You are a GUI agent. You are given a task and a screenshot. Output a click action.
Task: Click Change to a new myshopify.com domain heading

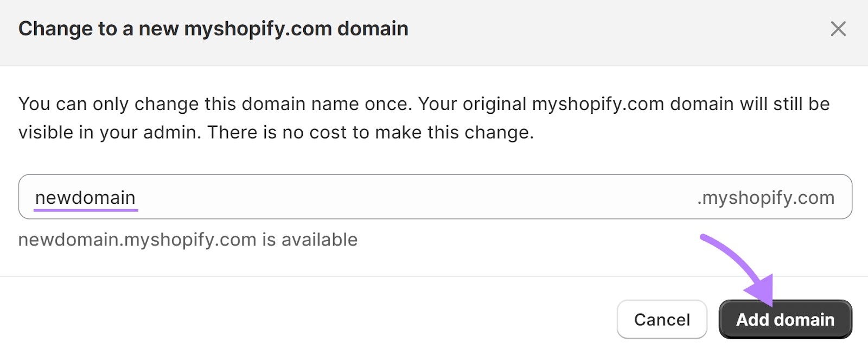click(x=213, y=28)
